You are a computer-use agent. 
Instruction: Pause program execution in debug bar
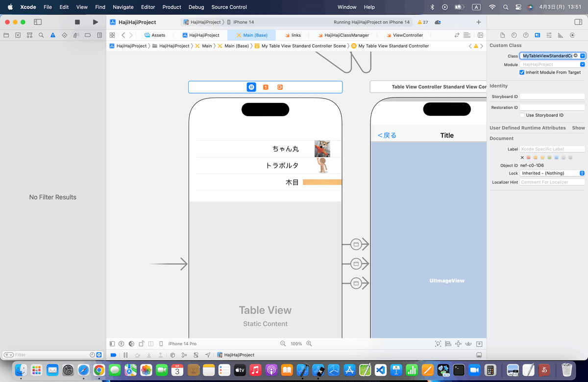tap(125, 355)
